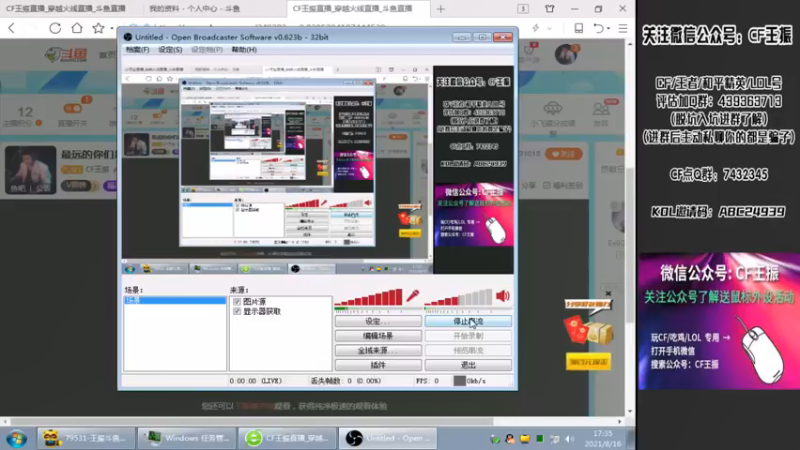The width and height of the screenshot is (800, 450).
Task: Click the user avatar on Douyu header
Action: (x=566, y=54)
